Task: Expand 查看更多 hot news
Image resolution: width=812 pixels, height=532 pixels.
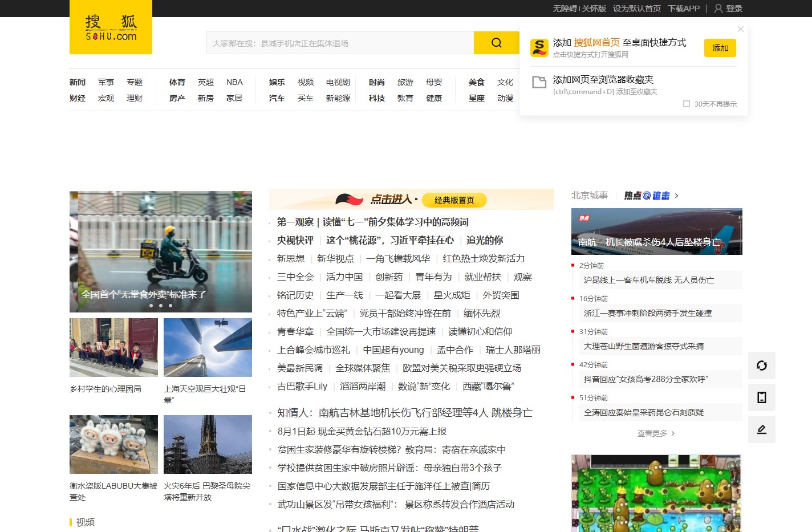Action: (656, 433)
